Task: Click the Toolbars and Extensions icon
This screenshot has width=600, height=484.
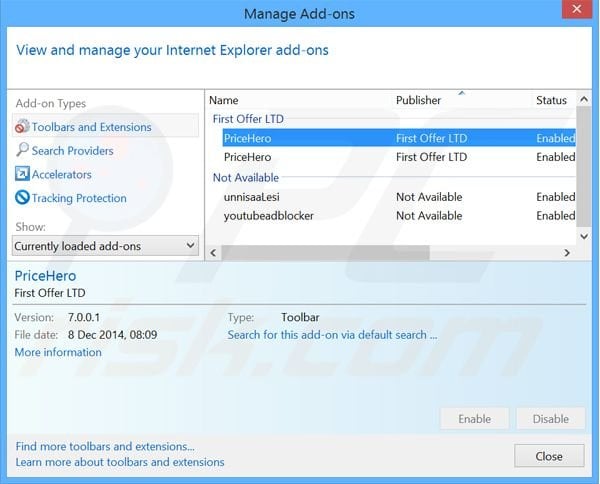Action: click(x=22, y=127)
